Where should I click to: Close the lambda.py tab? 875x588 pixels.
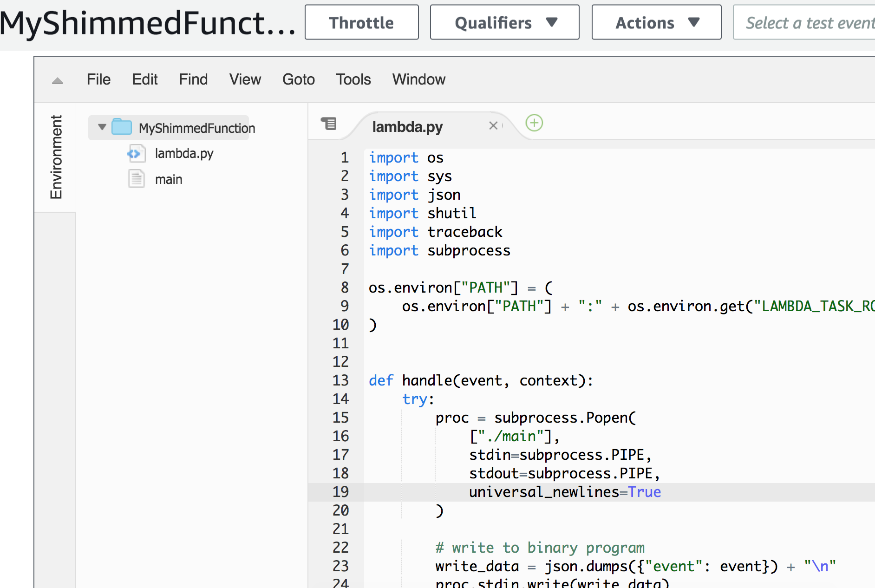click(493, 125)
